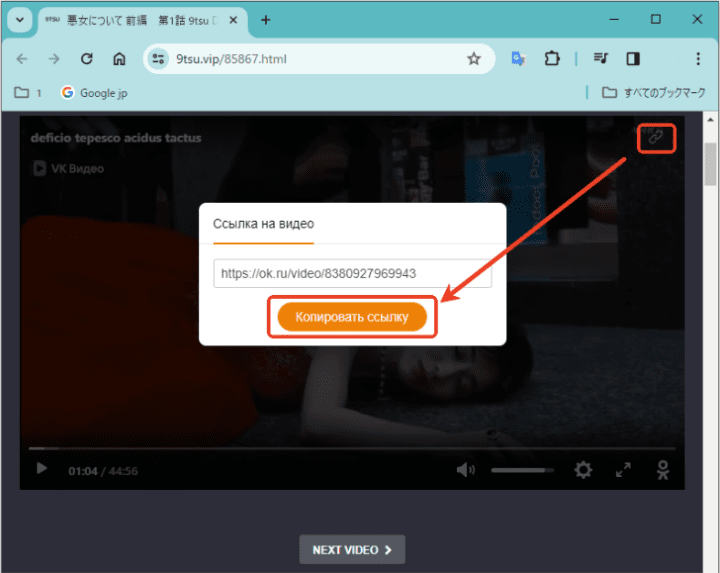
Task: Bookmark this page with the star icon
Action: click(x=474, y=59)
